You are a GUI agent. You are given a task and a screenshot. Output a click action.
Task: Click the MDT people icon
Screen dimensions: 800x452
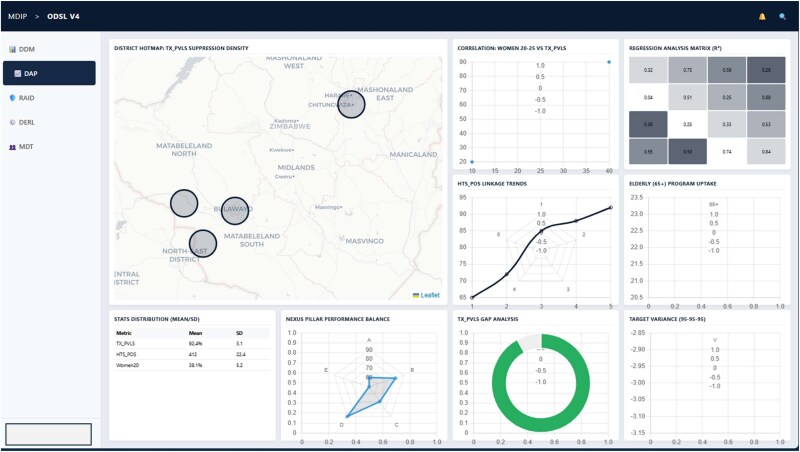click(12, 147)
